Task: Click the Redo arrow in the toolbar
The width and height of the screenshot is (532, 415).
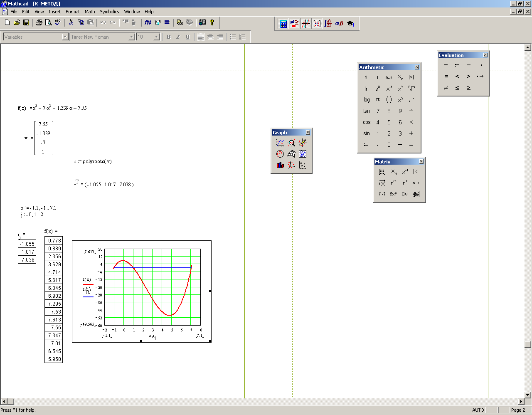Action: click(113, 22)
